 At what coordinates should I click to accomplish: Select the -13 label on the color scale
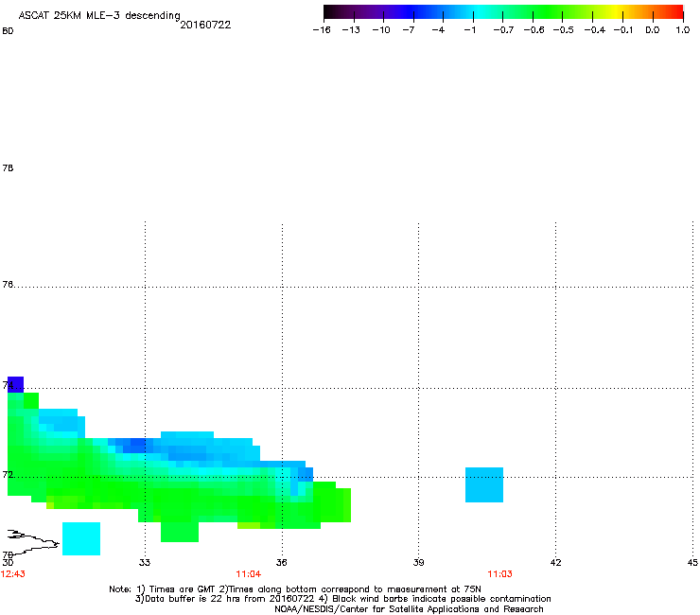click(x=351, y=30)
